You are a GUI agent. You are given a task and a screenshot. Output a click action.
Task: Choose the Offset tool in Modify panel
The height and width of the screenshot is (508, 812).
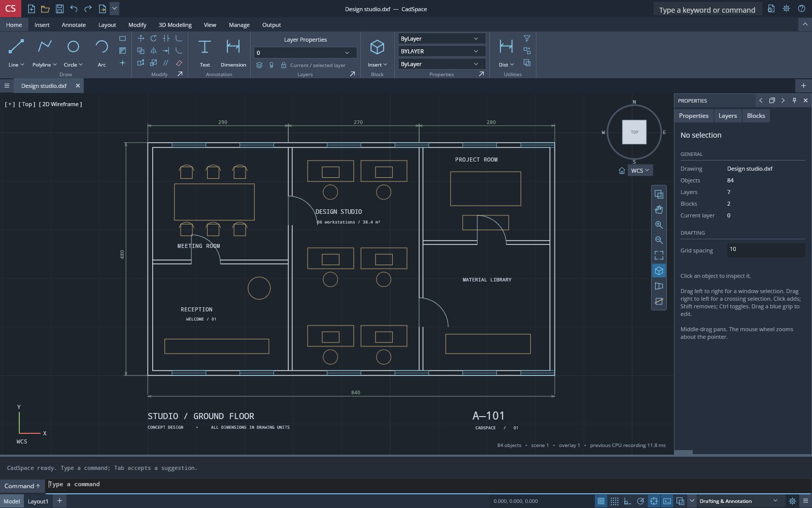[x=166, y=62]
